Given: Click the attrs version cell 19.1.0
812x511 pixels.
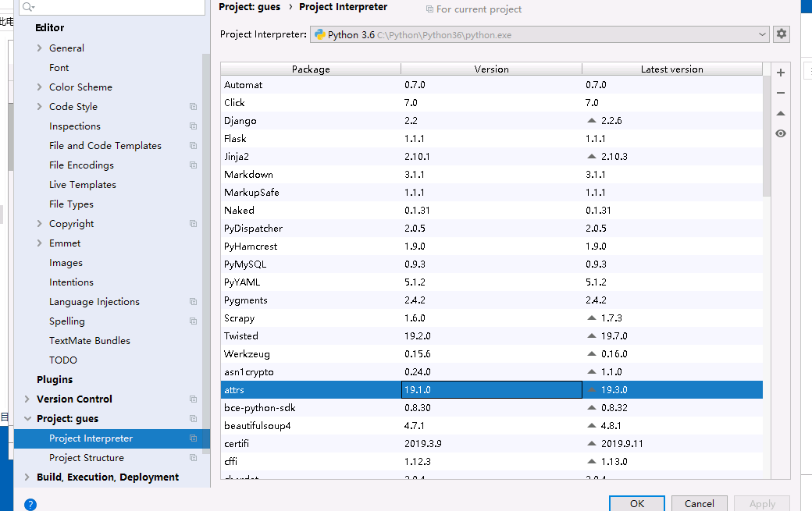Looking at the screenshot, I should point(491,390).
